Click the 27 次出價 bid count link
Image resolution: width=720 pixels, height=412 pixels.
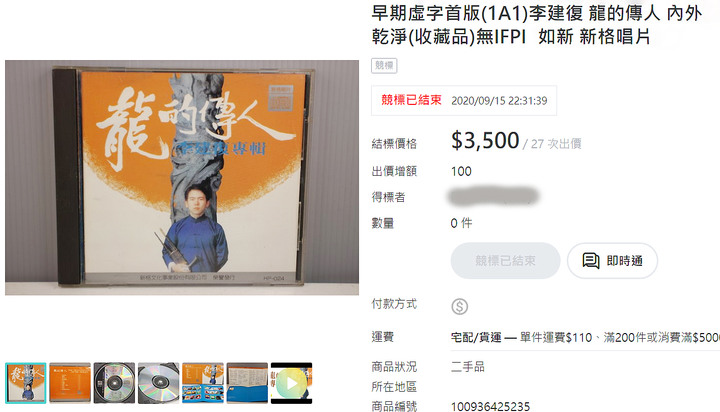pos(556,144)
